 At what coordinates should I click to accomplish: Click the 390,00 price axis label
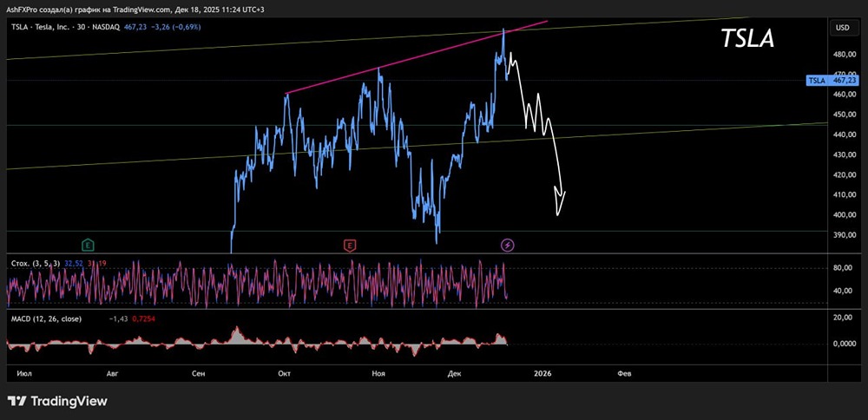pos(843,234)
